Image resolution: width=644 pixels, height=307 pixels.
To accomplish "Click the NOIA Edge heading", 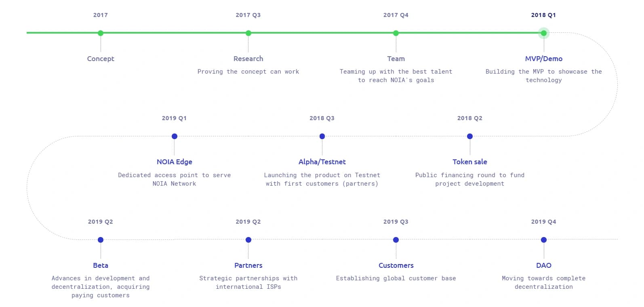I will 175,162.
